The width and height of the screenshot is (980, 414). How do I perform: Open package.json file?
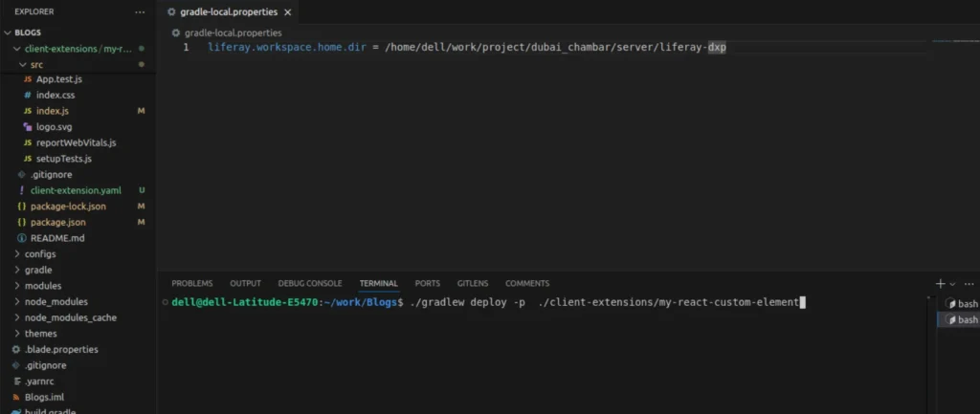(58, 223)
